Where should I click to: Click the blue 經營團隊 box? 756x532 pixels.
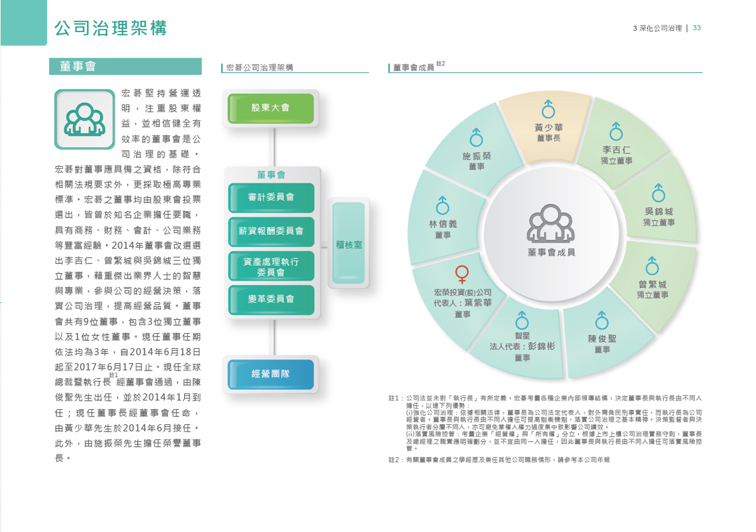point(270,374)
